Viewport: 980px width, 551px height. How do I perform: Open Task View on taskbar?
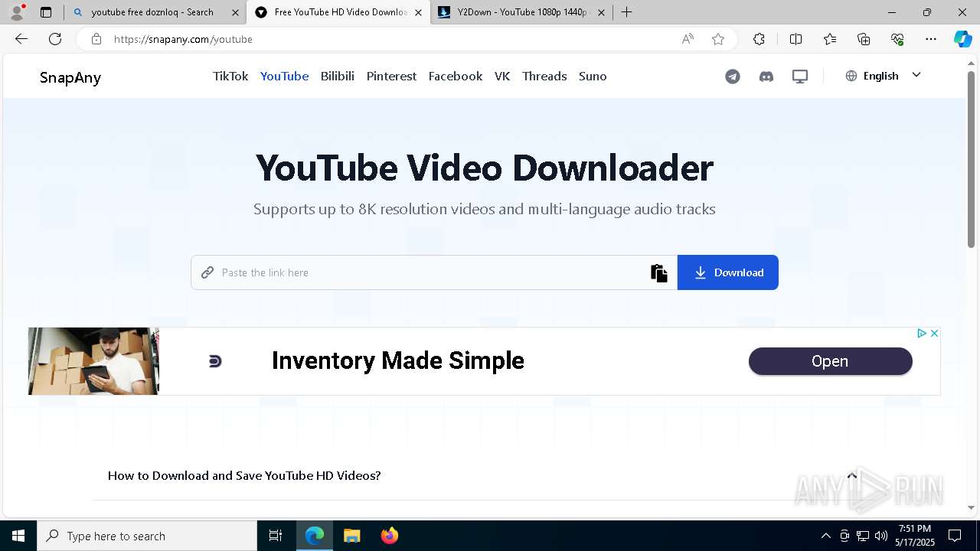276,536
